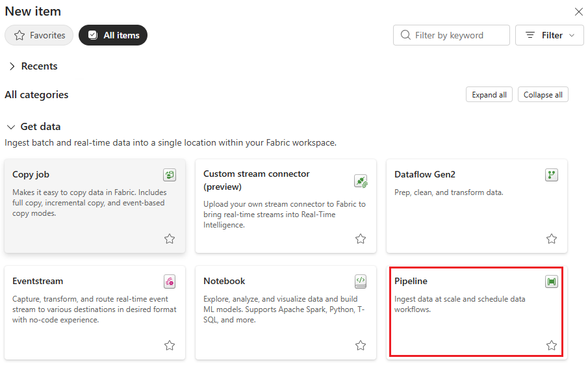Viewport: 588px width, 366px height.
Task: Select the Custom stream connector (preview) title
Action: [x=257, y=180]
